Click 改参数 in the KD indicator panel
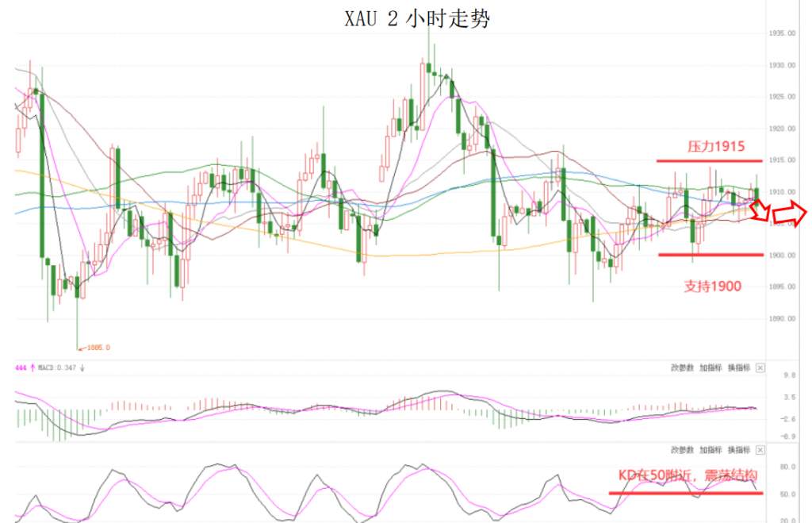 [681, 450]
